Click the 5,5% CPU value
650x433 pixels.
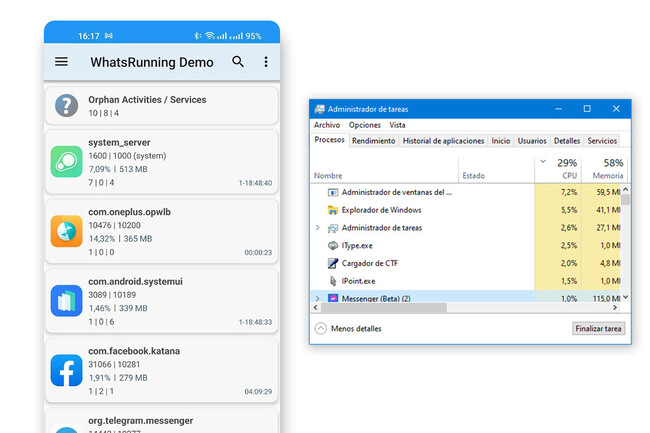click(x=569, y=210)
